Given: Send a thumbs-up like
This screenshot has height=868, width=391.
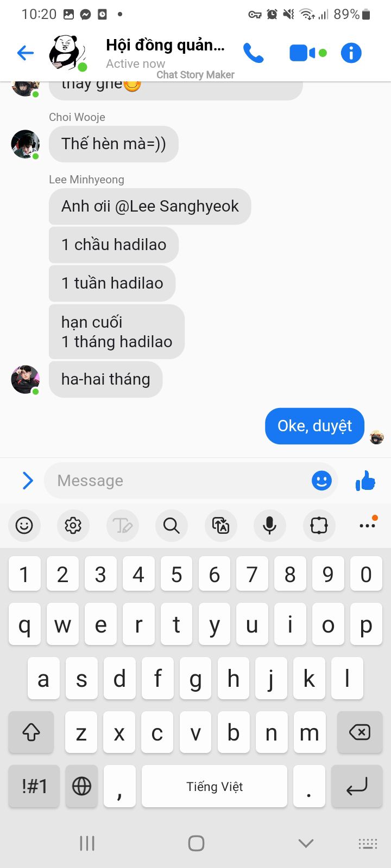Looking at the screenshot, I should [365, 481].
